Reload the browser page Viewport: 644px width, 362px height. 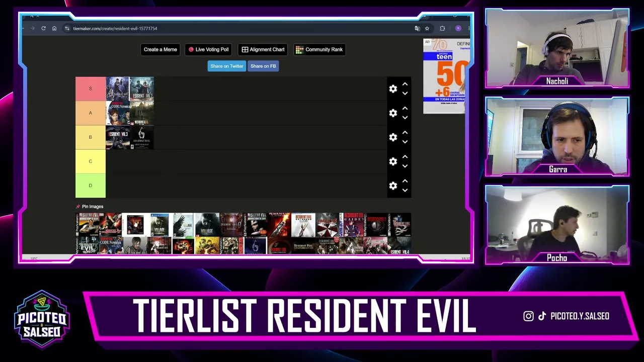point(43,29)
